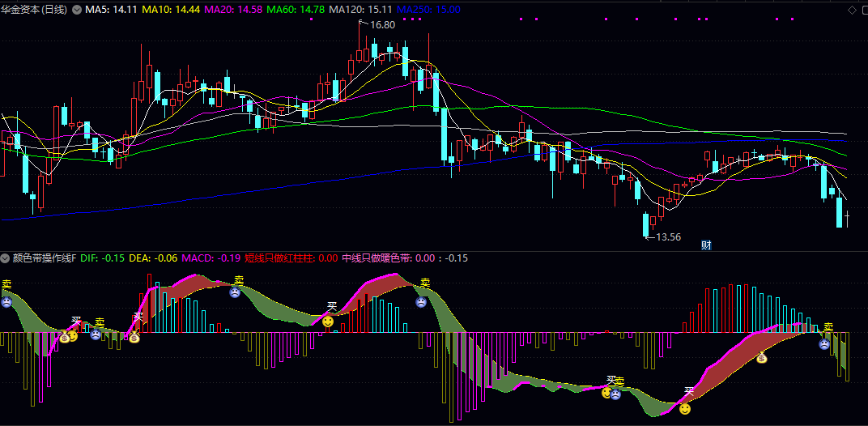Click the diamond icon at chart top-right
Viewport: 868px width, 426px height.
tap(851, 10)
